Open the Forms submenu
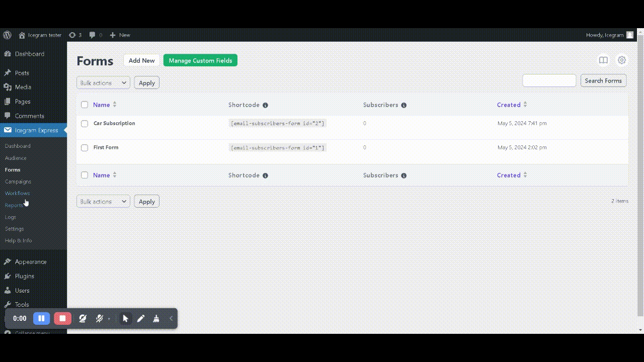 [13, 170]
